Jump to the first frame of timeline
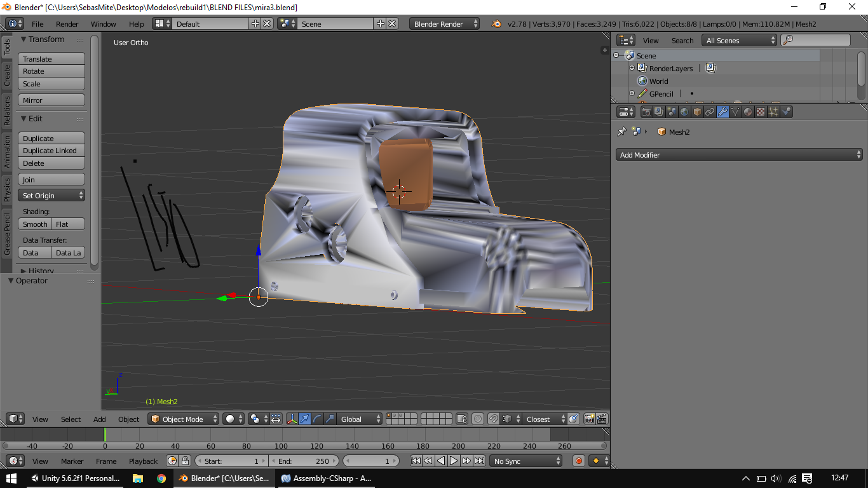The width and height of the screenshot is (868, 488). pyautogui.click(x=416, y=461)
